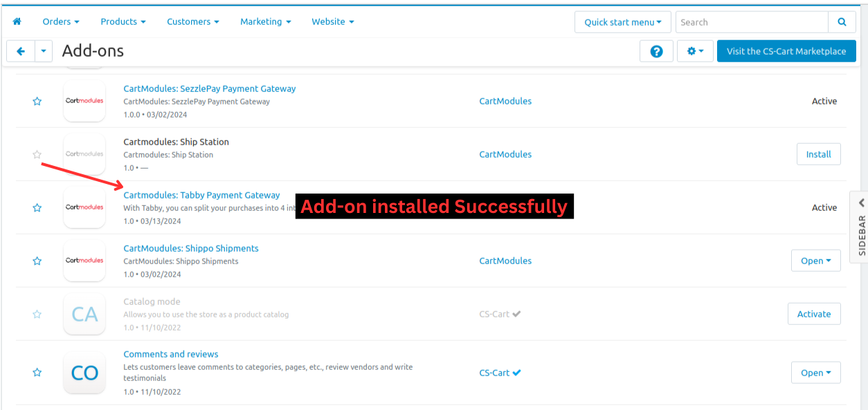Click the Comments and reviews CO icon
The image size is (868, 410).
point(84,373)
